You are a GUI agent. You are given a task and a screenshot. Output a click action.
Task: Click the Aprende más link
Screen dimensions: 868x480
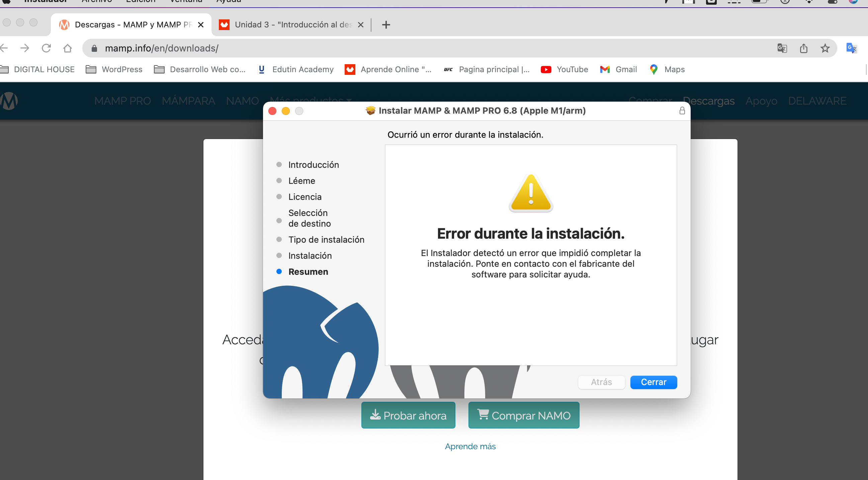470,446
